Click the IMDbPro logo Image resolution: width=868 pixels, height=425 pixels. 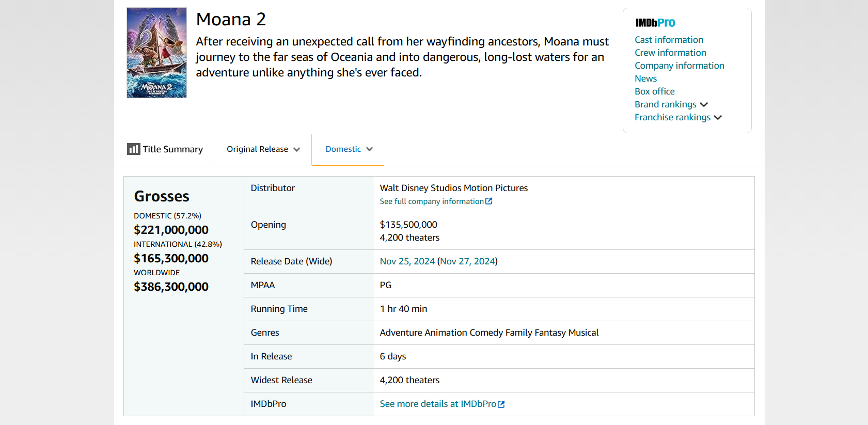[x=655, y=23]
